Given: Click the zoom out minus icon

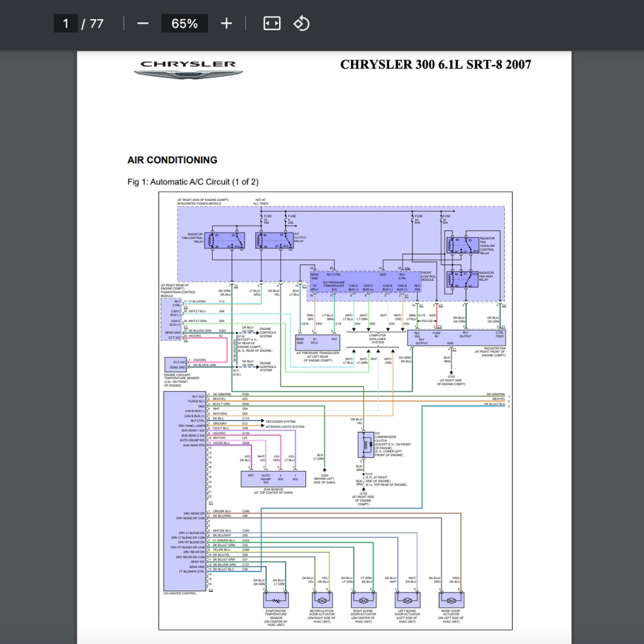Looking at the screenshot, I should point(143,23).
